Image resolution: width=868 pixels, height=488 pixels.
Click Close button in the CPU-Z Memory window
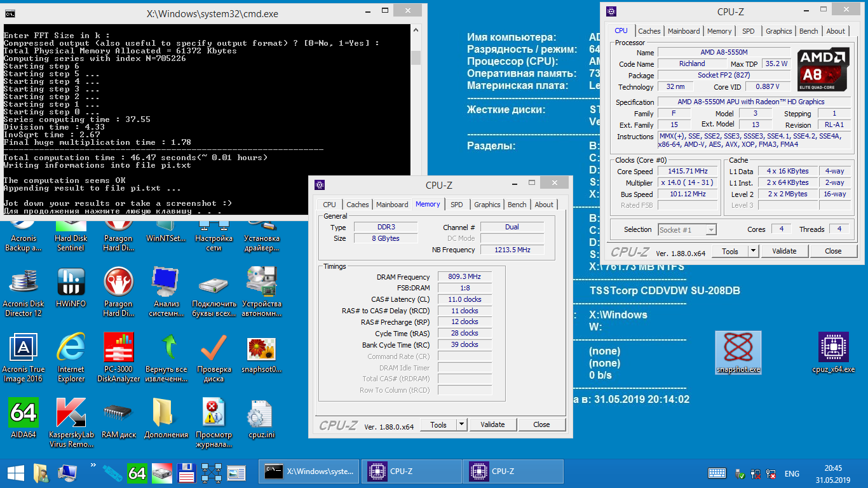(541, 424)
